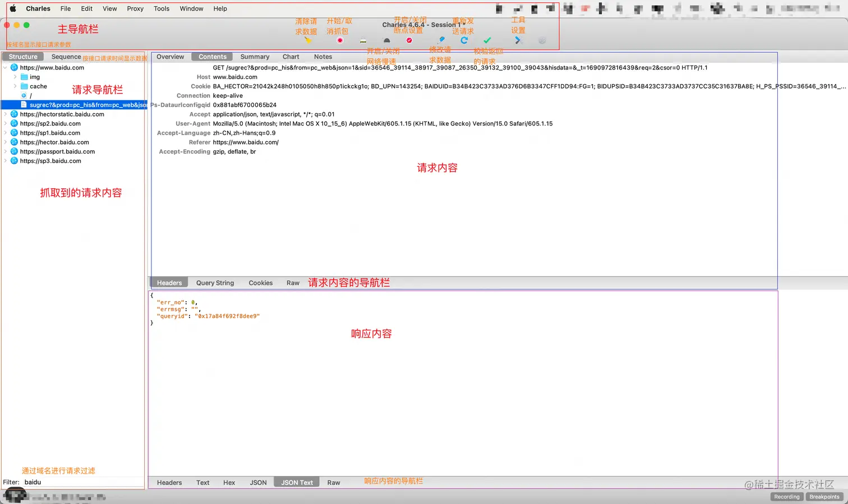Viewport: 848px width, 504px height.
Task: Open the Window menu
Action: coord(191,8)
